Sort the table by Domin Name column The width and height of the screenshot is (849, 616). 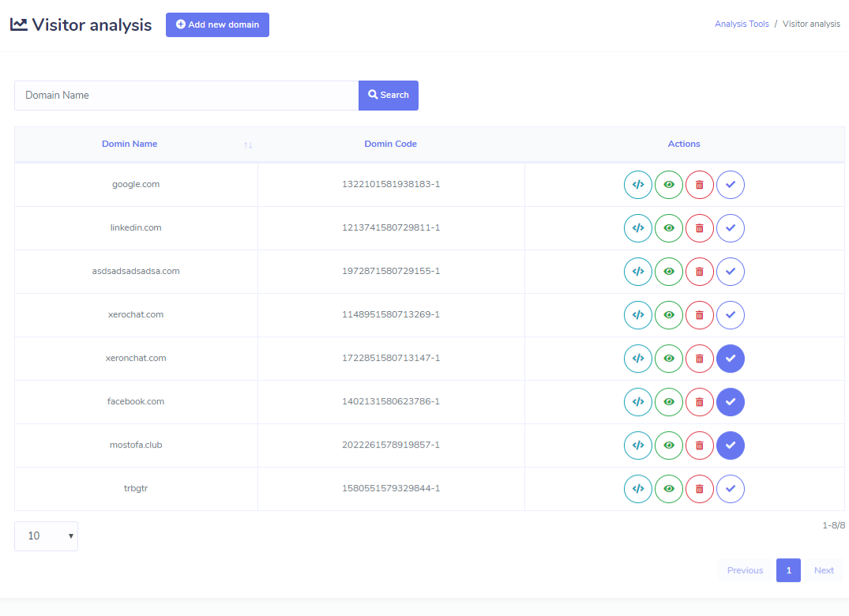tap(130, 145)
